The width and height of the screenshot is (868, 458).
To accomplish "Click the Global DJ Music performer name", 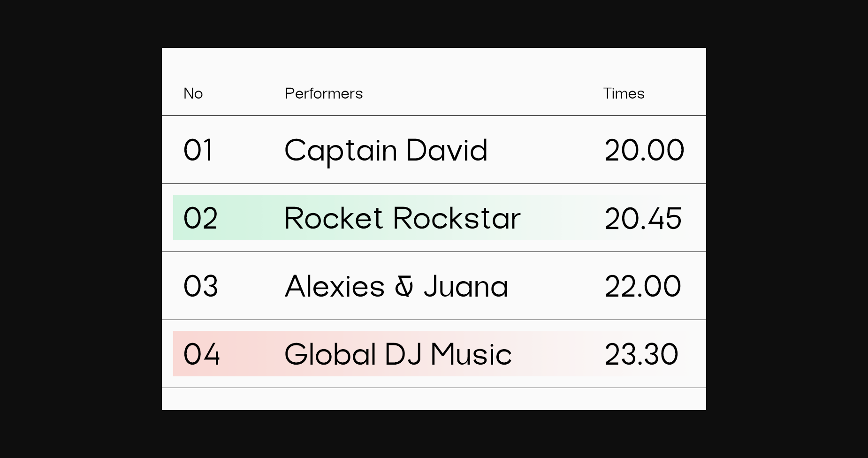I will coord(398,354).
